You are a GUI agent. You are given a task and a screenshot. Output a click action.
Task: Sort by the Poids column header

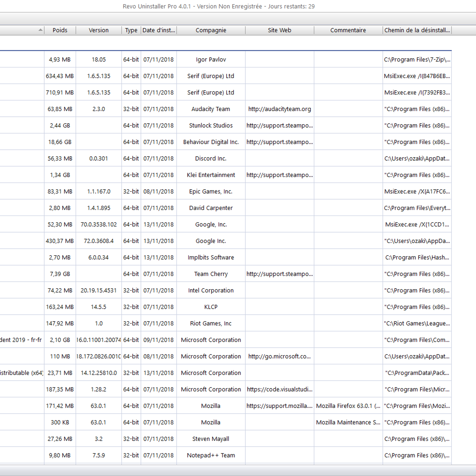click(60, 30)
